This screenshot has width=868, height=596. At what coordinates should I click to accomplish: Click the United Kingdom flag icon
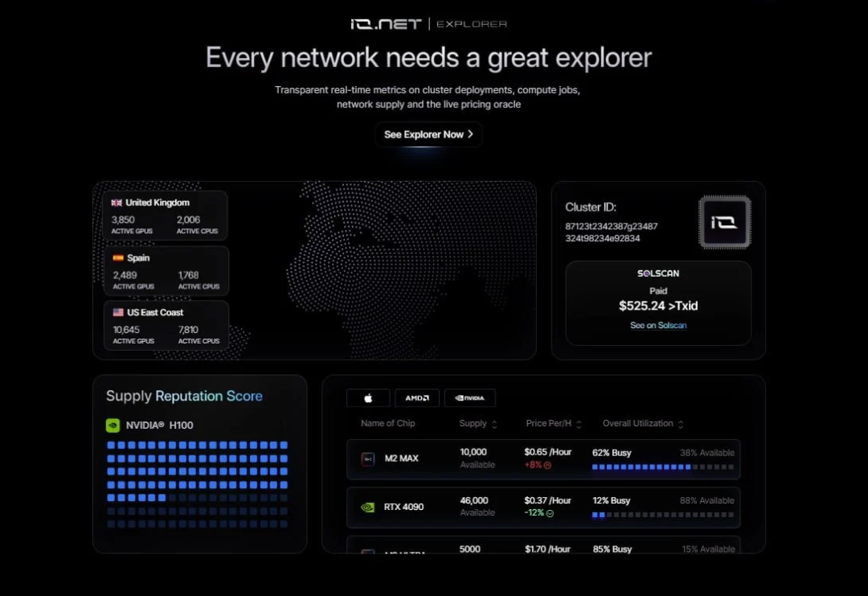(117, 203)
